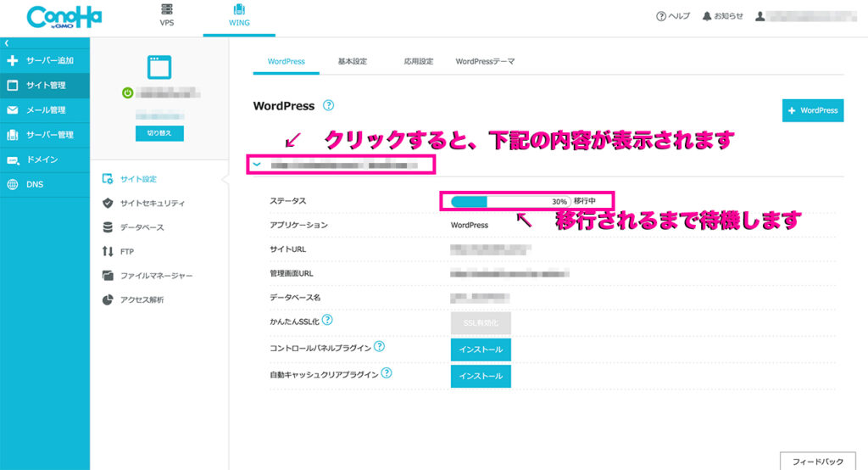
Task: Install the コントロールパネルプラグイン
Action: [x=481, y=350]
